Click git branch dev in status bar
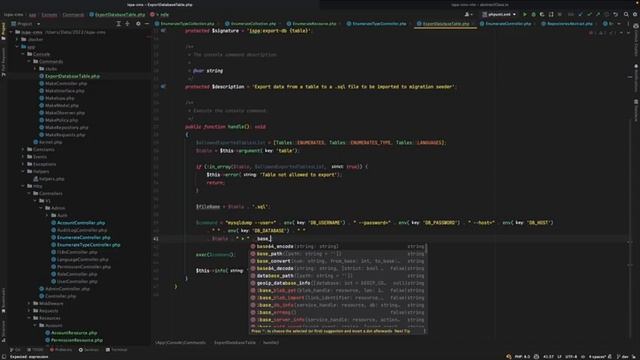The width and height of the screenshot is (640, 360). tap(622, 357)
